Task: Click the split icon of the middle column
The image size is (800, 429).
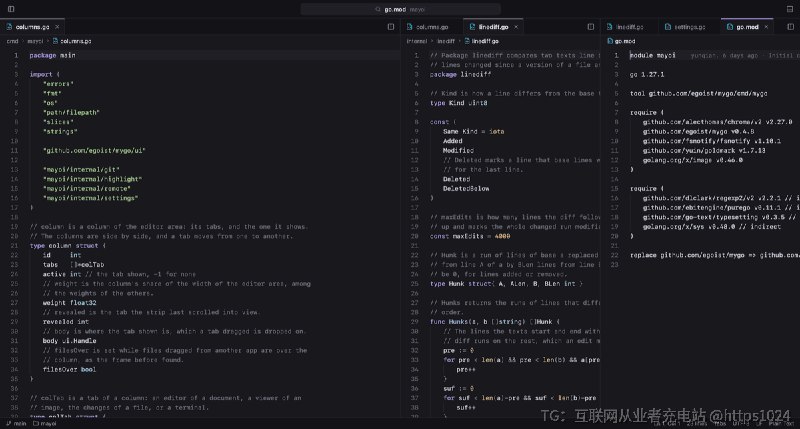Action: point(591,27)
